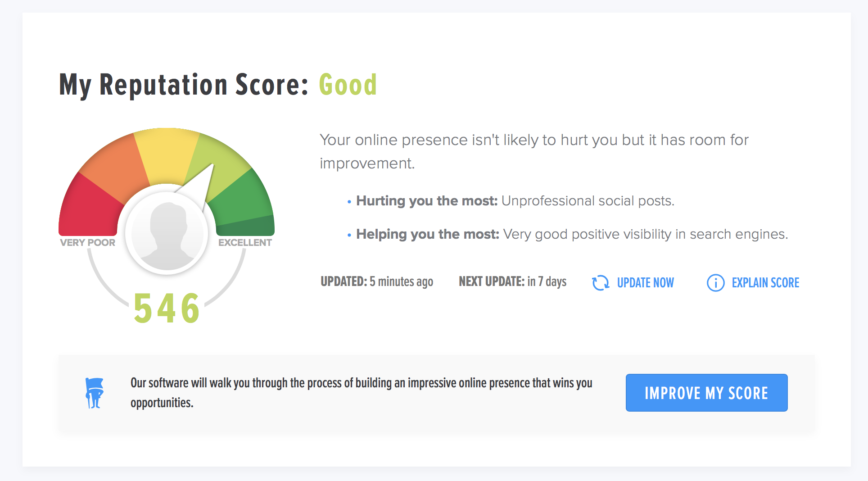Click the Update Now link text
Viewport: 868px width, 481px height.
[645, 283]
